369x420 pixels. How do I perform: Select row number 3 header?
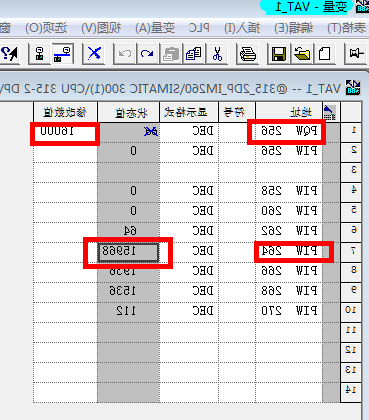pos(351,172)
